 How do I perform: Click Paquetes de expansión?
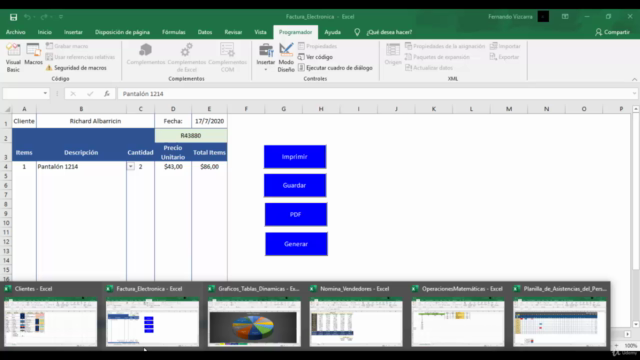(x=437, y=57)
